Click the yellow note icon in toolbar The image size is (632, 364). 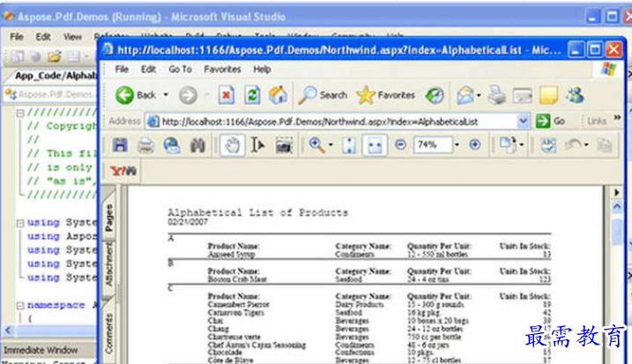548,95
